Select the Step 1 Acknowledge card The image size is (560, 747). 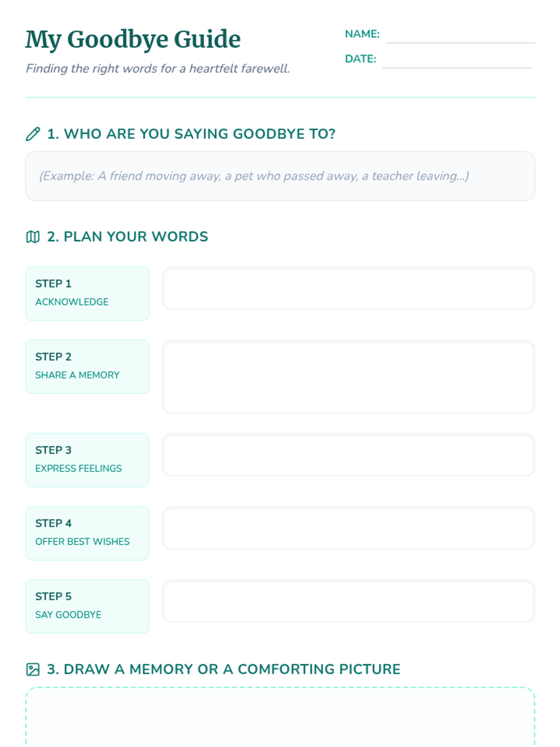tap(87, 294)
